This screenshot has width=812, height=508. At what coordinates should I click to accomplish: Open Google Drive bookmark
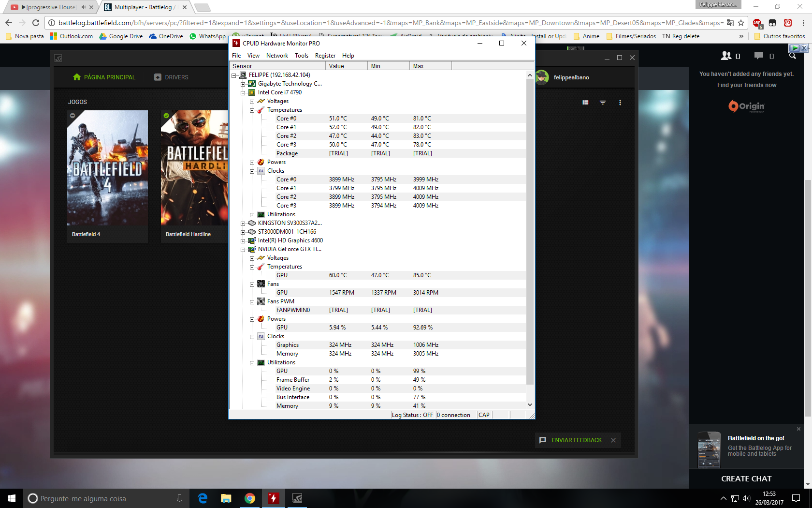(x=121, y=36)
